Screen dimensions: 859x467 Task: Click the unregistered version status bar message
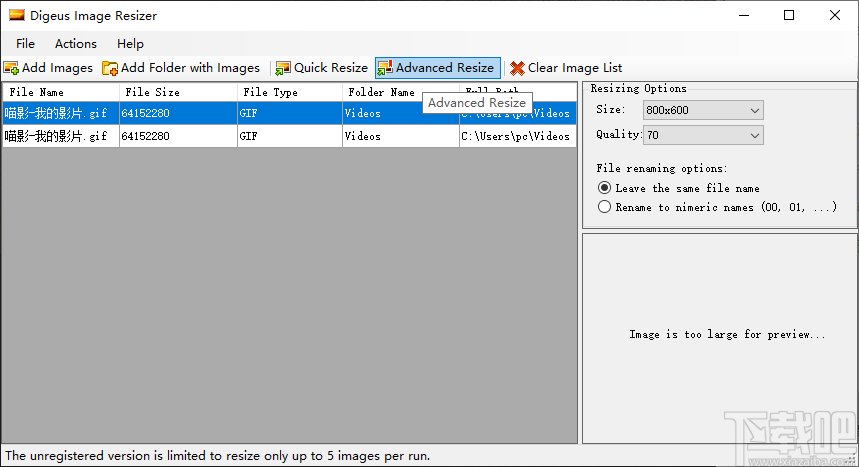coord(217,456)
